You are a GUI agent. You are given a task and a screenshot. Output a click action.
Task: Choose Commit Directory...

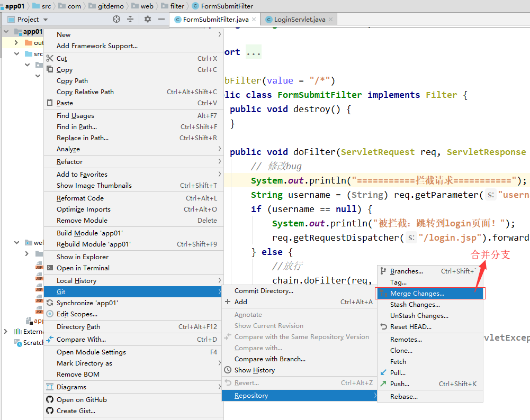coord(299,291)
